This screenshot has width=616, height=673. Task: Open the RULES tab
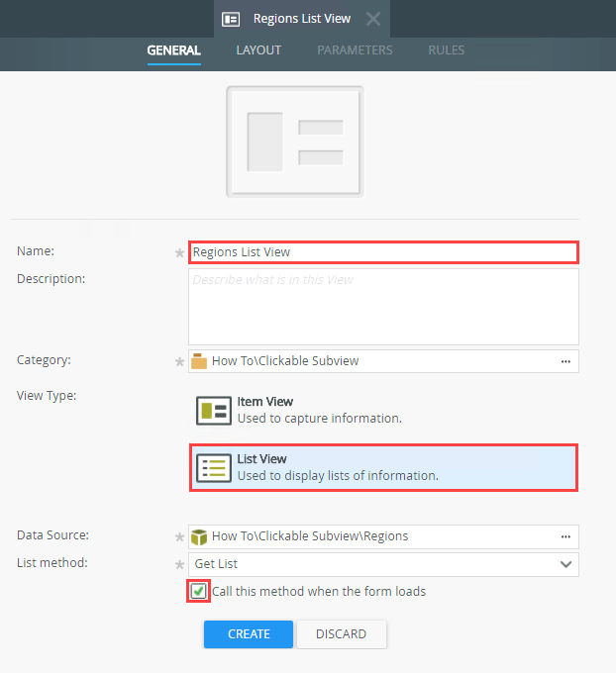(x=447, y=50)
